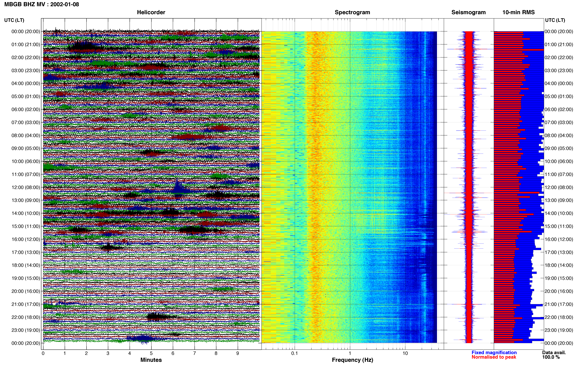Image resolution: width=588 pixels, height=368 pixels.
Task: Click the left '01:00 (21:00)' time label
Action: [26, 44]
